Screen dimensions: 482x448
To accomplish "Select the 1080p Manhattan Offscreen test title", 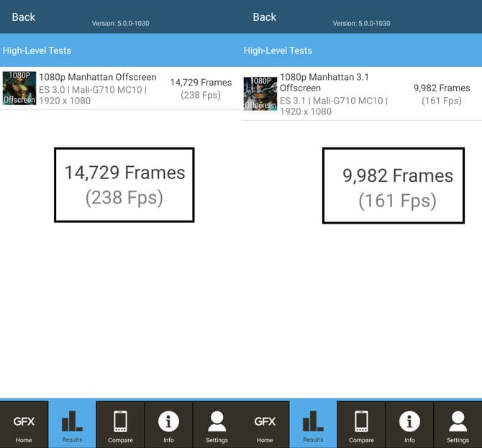I will point(98,77).
